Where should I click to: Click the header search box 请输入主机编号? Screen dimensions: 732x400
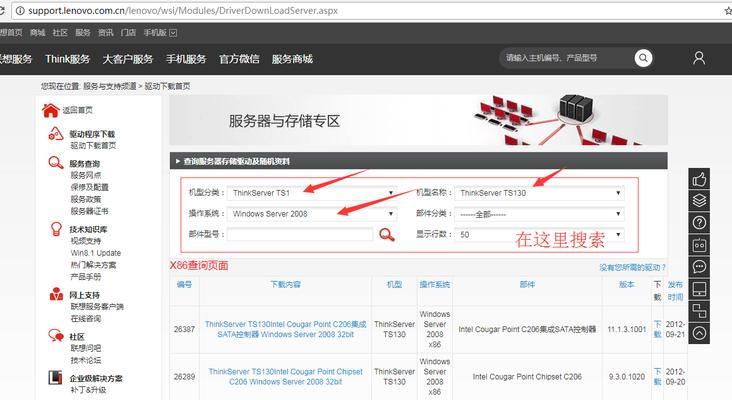(x=567, y=58)
